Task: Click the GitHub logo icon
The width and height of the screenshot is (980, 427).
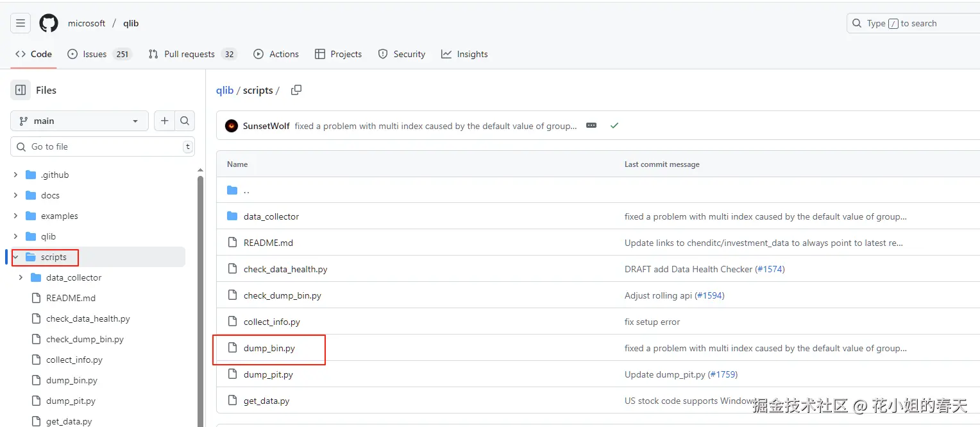Action: 49,24
